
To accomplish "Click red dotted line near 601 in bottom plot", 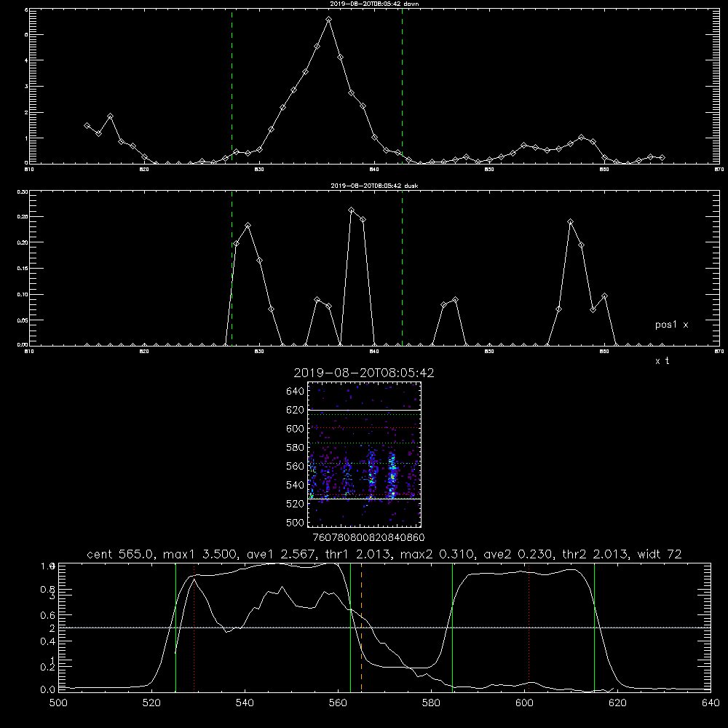I will pos(529,627).
